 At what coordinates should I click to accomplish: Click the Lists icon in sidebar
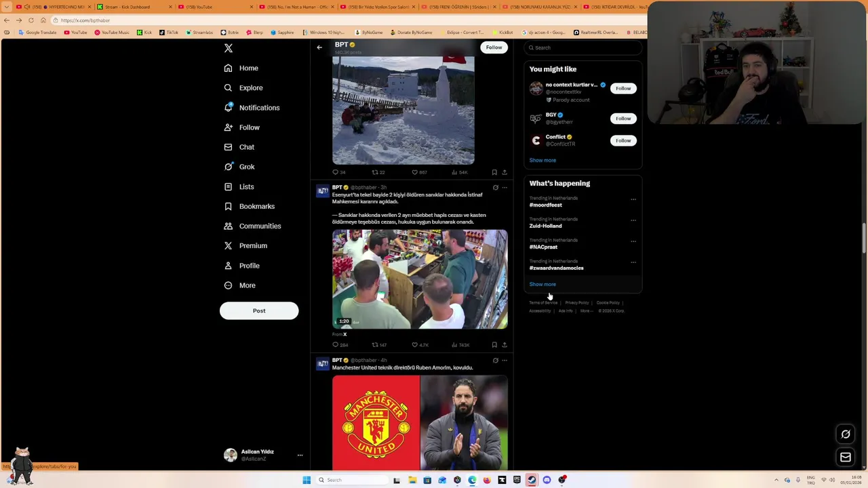tap(228, 186)
